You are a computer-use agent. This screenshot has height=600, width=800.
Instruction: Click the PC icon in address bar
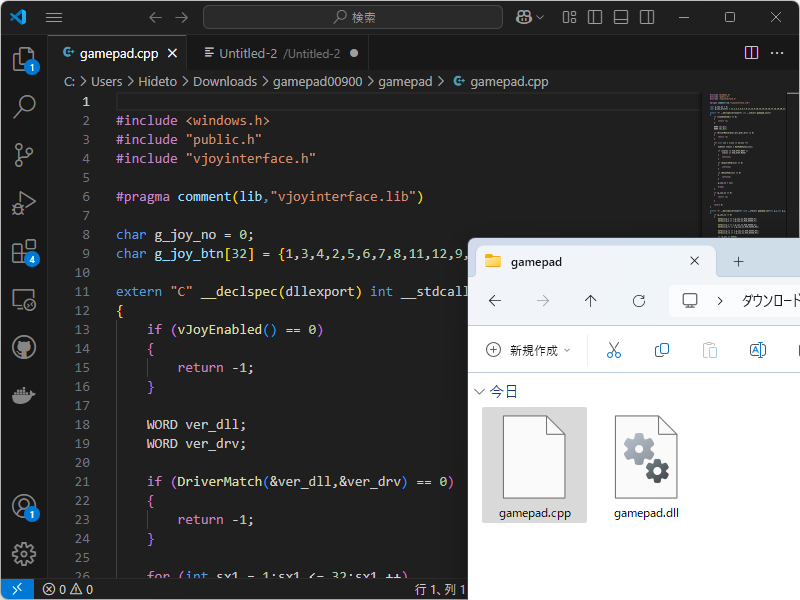point(690,301)
